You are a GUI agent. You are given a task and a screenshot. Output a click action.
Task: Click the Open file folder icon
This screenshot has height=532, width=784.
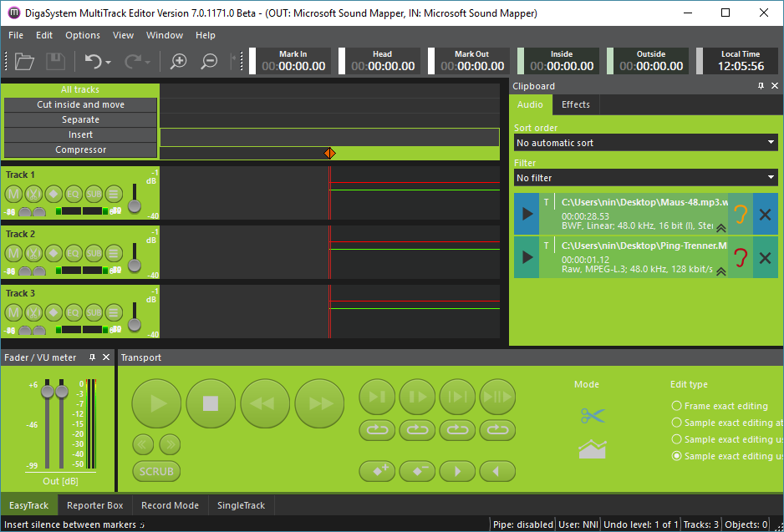pos(24,61)
